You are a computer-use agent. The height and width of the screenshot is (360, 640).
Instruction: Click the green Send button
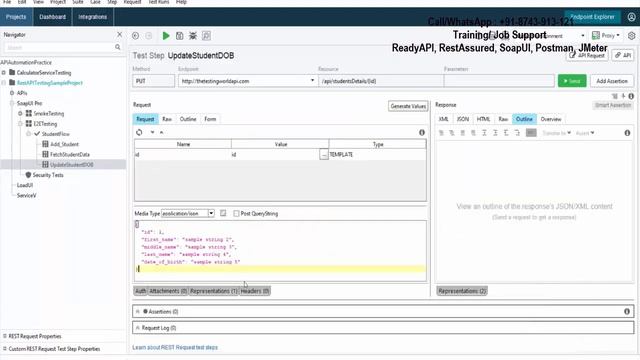point(572,81)
